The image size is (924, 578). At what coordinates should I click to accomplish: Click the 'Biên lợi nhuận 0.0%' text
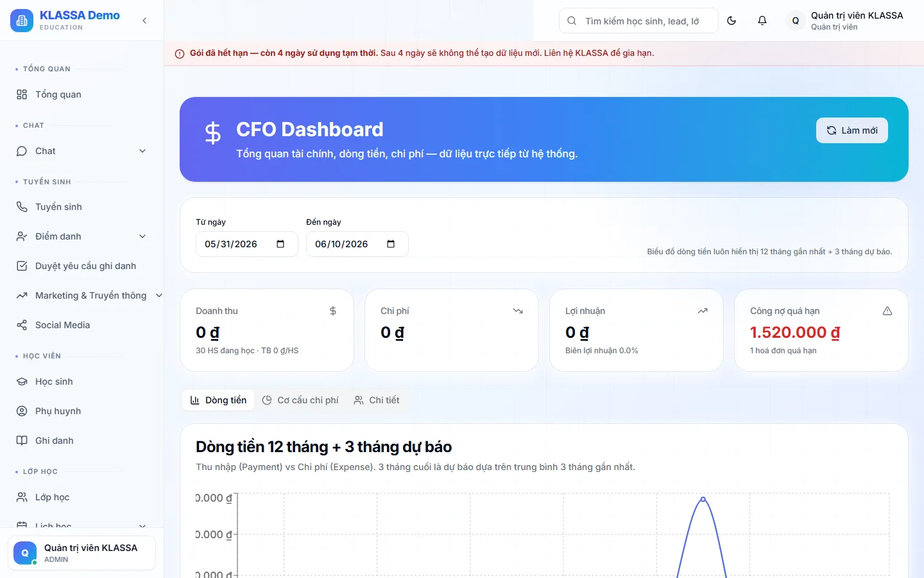602,351
